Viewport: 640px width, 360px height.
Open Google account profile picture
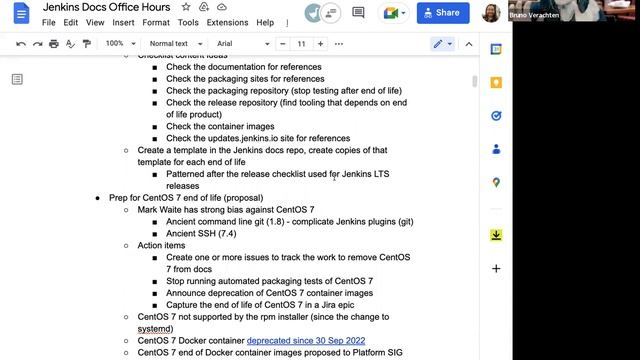pos(491,13)
